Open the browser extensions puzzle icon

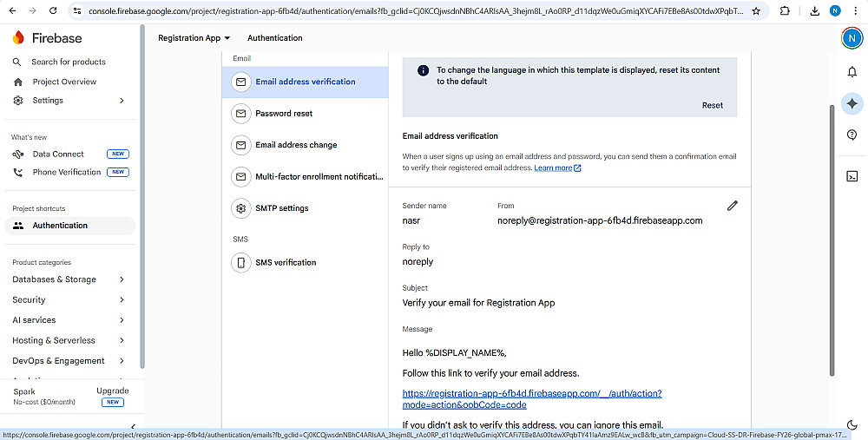[785, 10]
